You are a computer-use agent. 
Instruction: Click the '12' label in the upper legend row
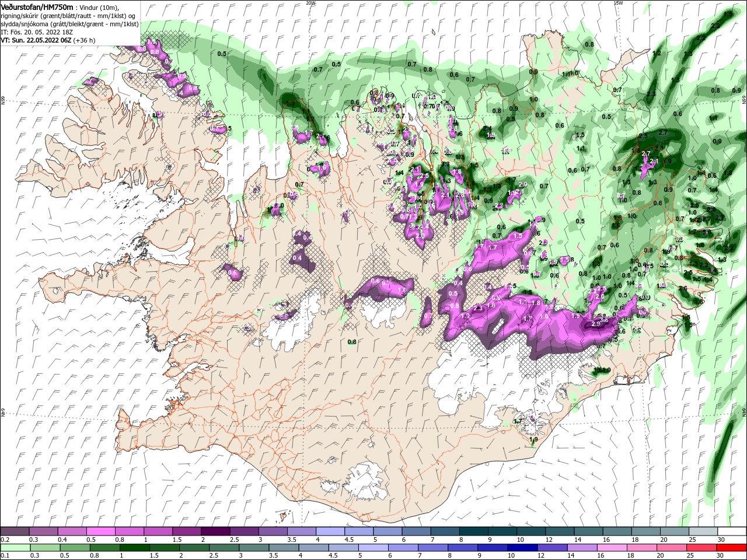[549, 540]
